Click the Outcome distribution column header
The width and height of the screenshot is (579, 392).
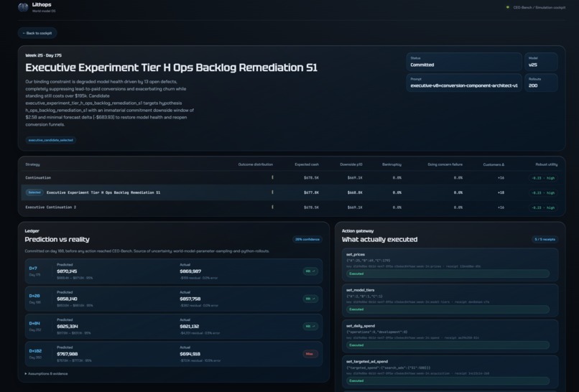click(x=255, y=164)
